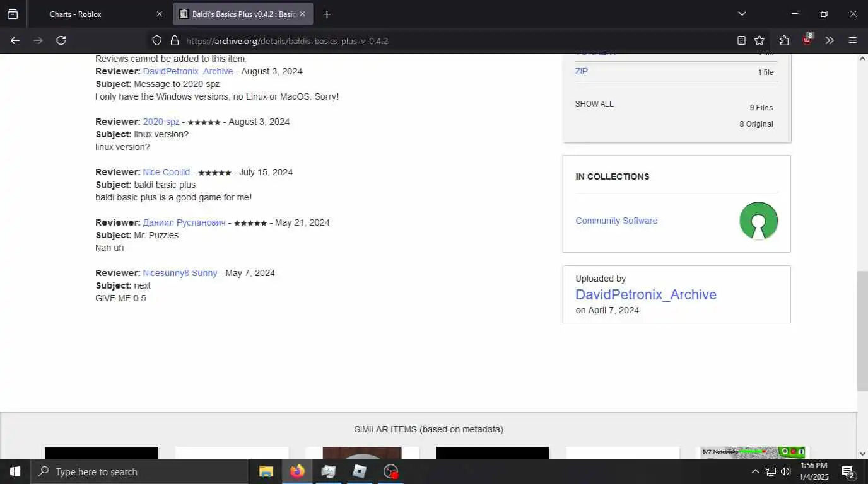Screen dimensions: 868x484
Task: Click the ZIP download option
Action: point(582,71)
